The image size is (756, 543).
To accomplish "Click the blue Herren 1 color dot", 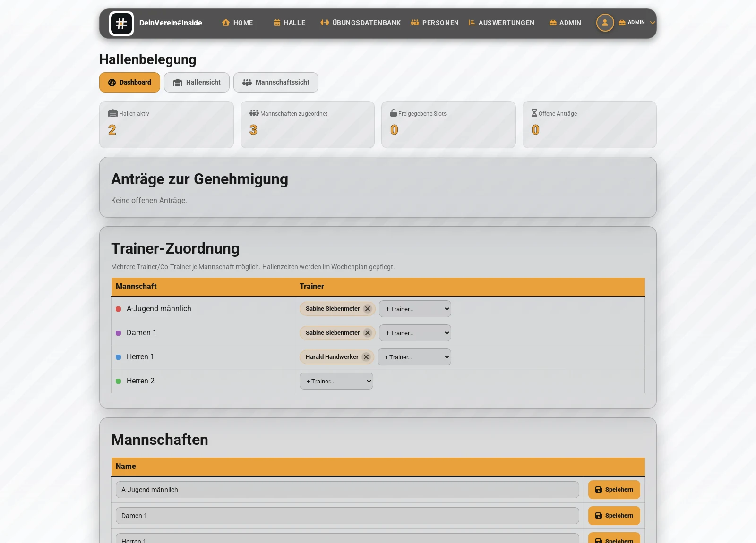I will [x=119, y=357].
